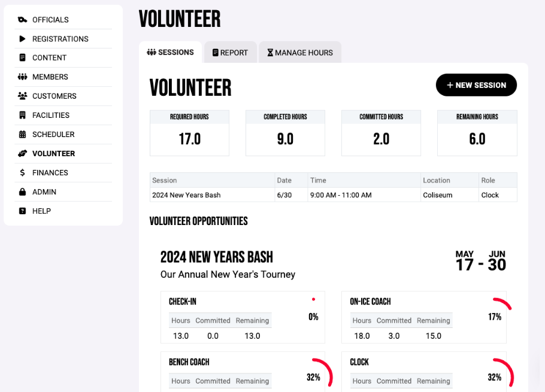Click the Content document icon
This screenshot has width=545, height=392.
(22, 58)
